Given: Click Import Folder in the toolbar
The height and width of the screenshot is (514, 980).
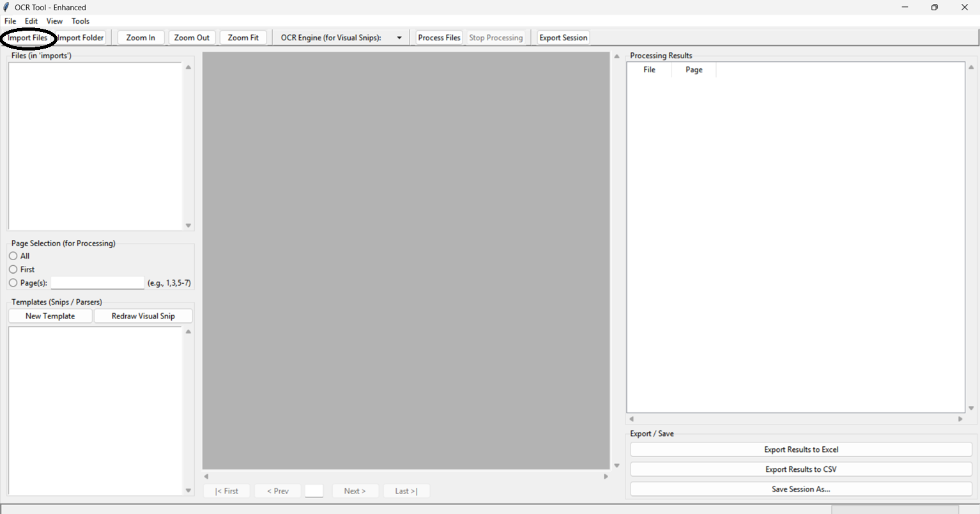Looking at the screenshot, I should pyautogui.click(x=81, y=38).
